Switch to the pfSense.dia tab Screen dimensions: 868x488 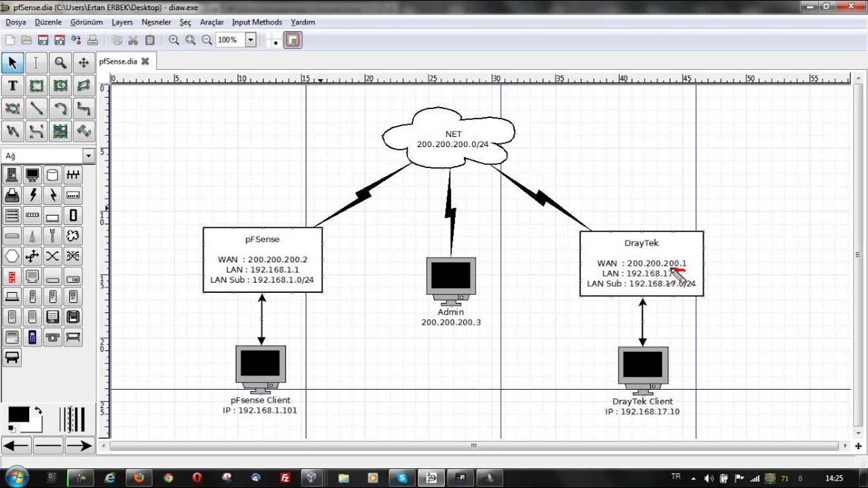118,62
